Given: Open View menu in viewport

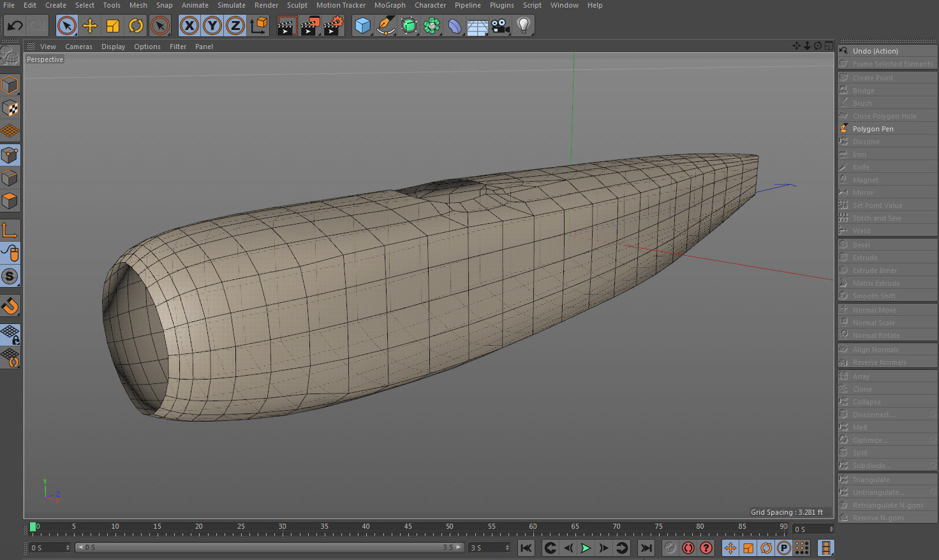Looking at the screenshot, I should click(x=48, y=47).
